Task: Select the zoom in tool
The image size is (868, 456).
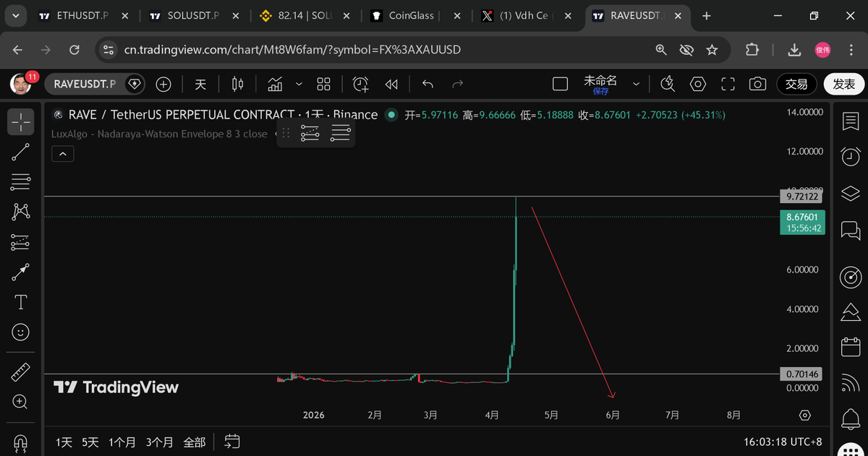Action: (x=21, y=402)
